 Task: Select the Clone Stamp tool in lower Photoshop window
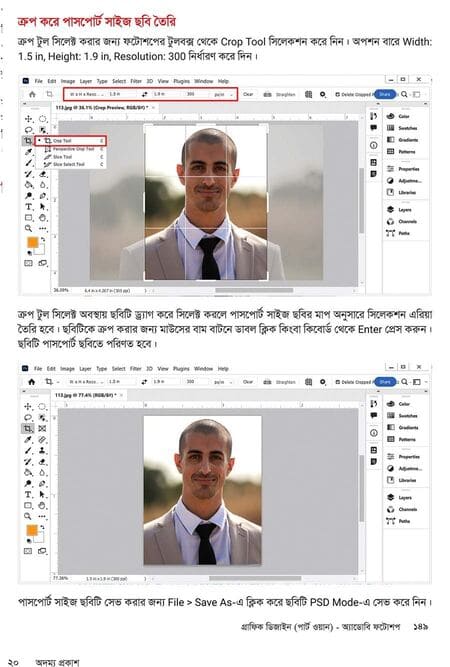click(43, 450)
